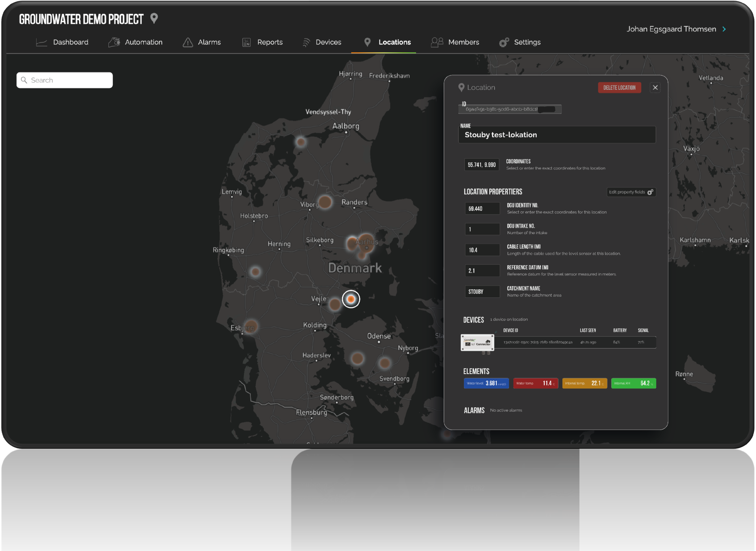The height and width of the screenshot is (551, 756).
Task: Open the Water level 3.681 element
Action: pos(486,384)
